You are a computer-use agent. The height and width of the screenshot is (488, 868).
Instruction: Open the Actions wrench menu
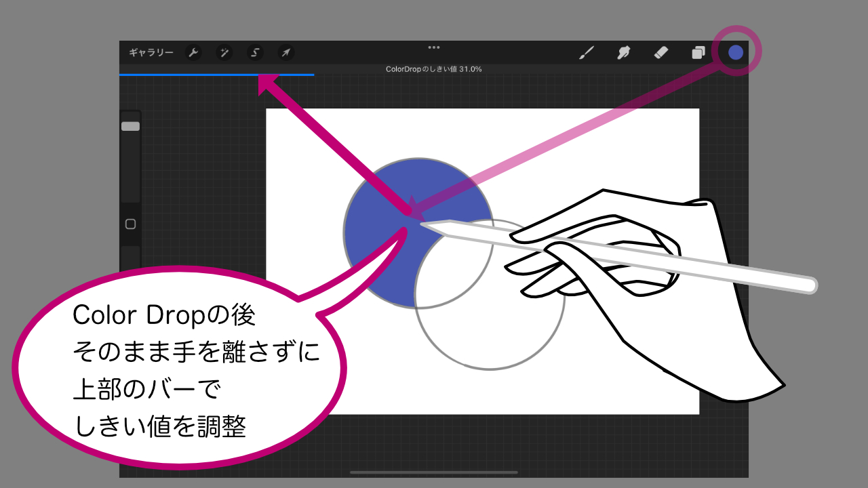click(193, 53)
